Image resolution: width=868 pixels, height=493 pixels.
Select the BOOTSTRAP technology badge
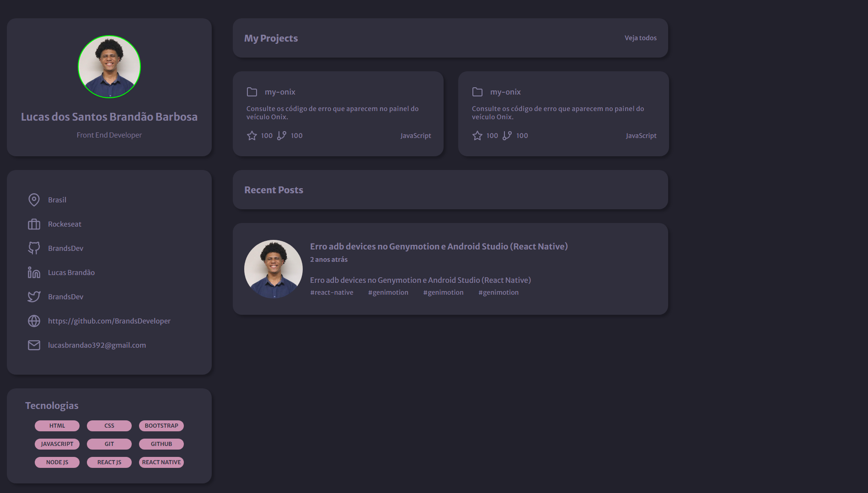coord(161,426)
